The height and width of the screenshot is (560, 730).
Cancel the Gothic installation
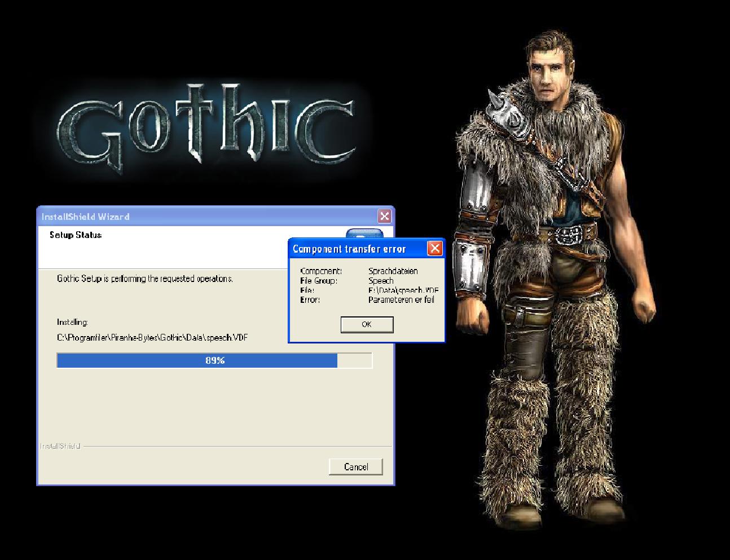[356, 467]
